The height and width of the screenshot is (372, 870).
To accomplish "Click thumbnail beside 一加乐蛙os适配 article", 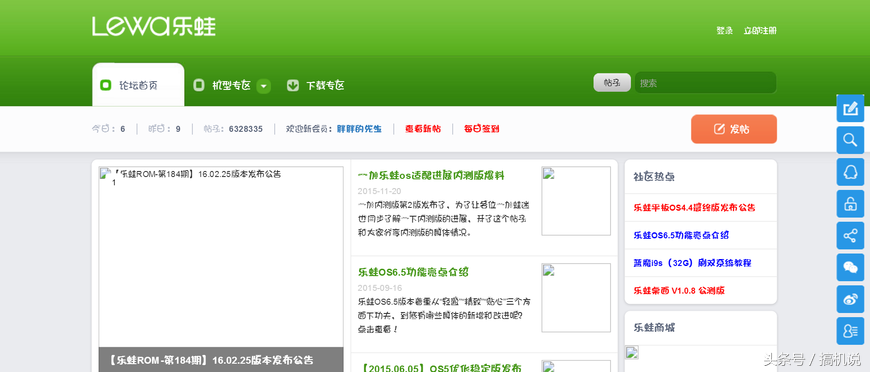I will coord(576,201).
